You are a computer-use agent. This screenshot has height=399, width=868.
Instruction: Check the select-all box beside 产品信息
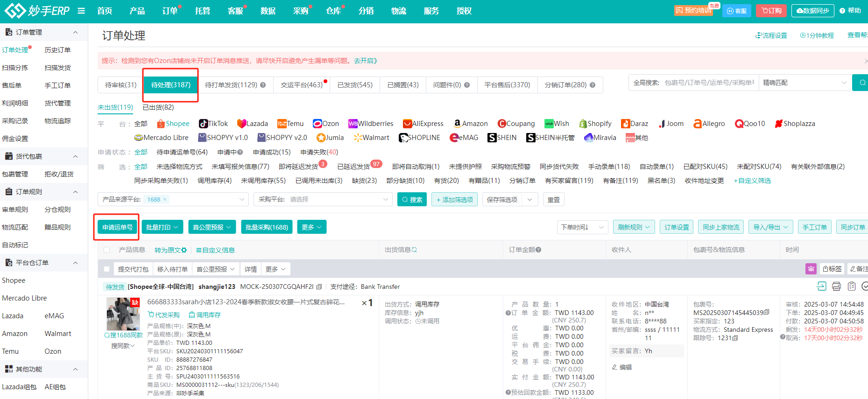107,250
